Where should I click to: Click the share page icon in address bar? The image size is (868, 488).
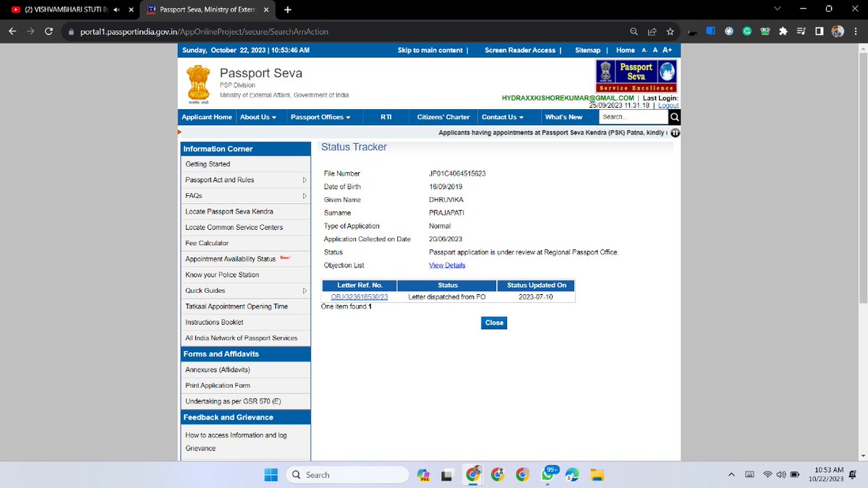[652, 32]
